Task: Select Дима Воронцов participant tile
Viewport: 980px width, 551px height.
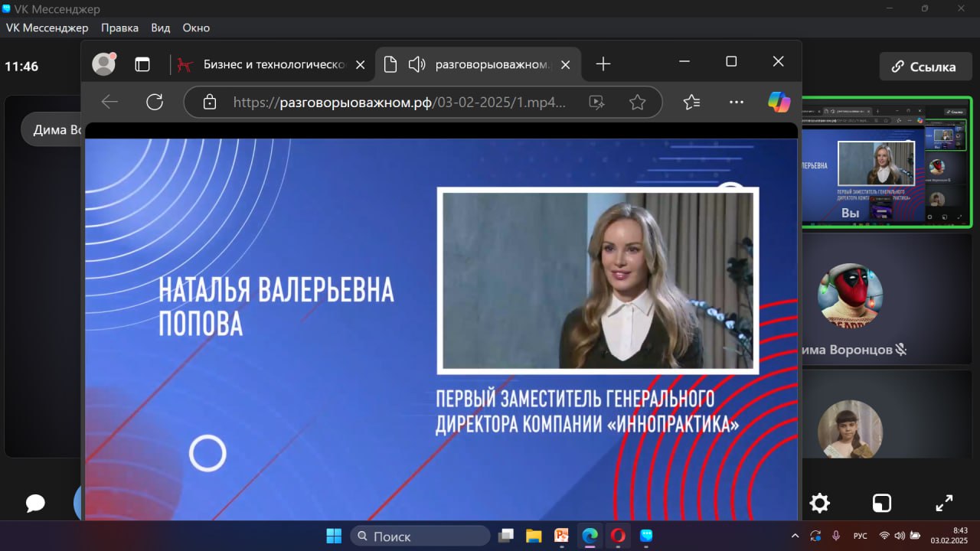Action: [887, 300]
